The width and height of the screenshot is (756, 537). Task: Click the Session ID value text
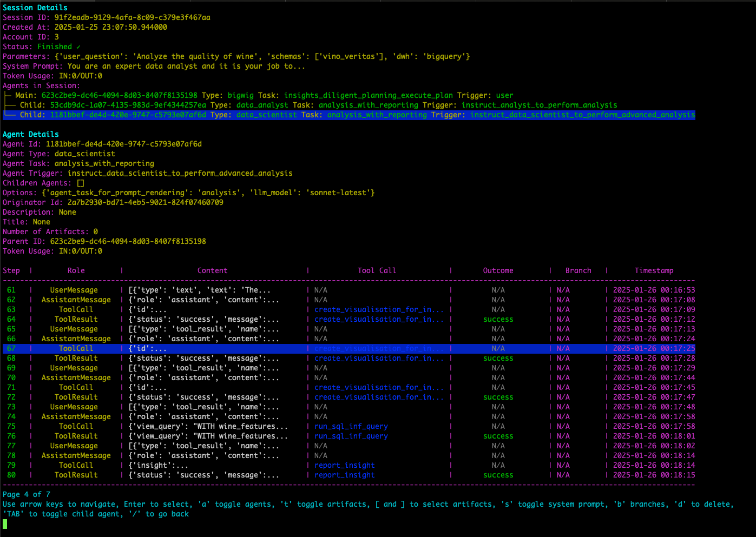point(132,18)
